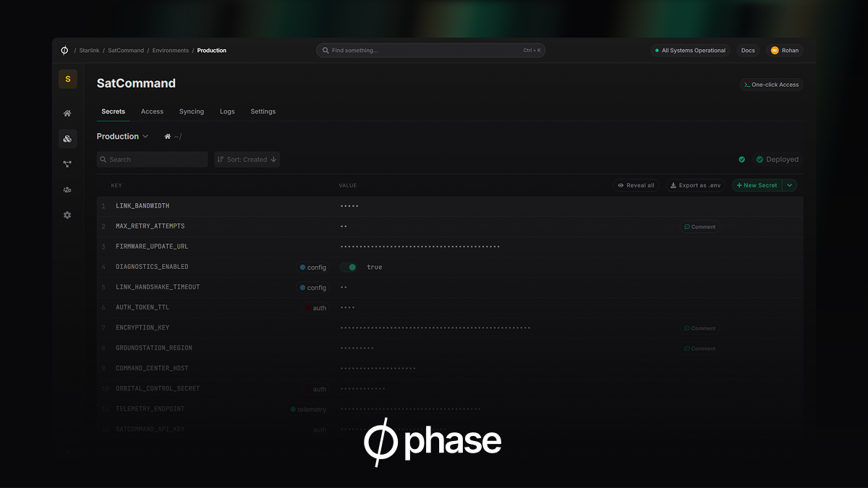
Task: Open the members icon in the sidebar
Action: 67,189
